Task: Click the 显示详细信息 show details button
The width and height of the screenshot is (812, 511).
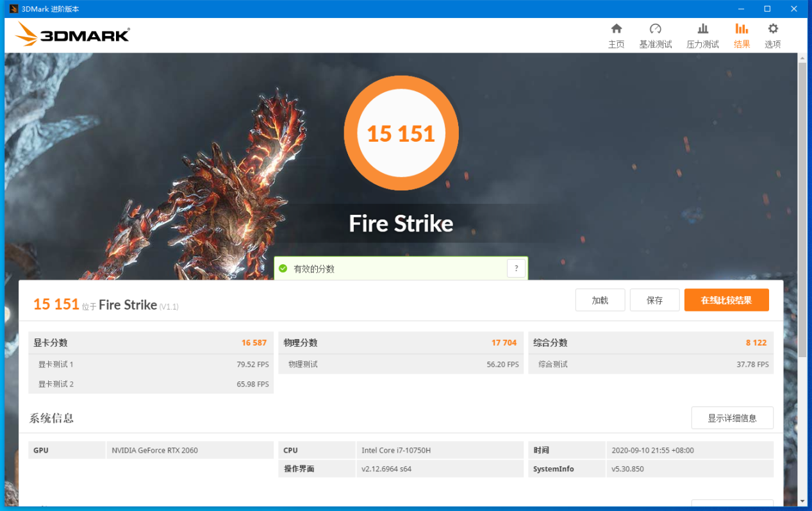Action: pyautogui.click(x=732, y=418)
